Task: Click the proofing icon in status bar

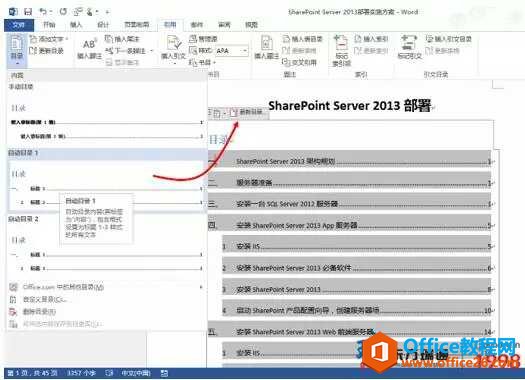Action: tap(109, 373)
